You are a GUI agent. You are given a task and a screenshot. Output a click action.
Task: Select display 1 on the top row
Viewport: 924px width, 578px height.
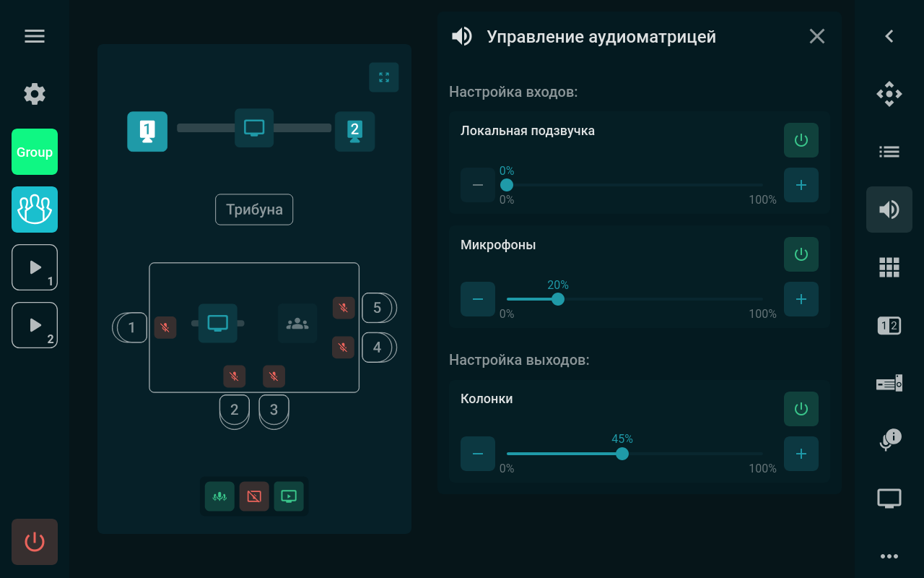click(x=147, y=131)
